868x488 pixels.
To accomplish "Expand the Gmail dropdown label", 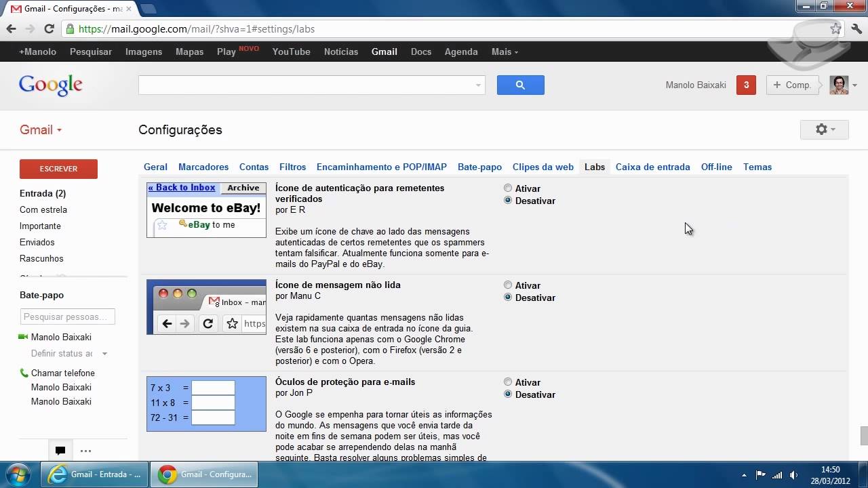I will coord(41,130).
